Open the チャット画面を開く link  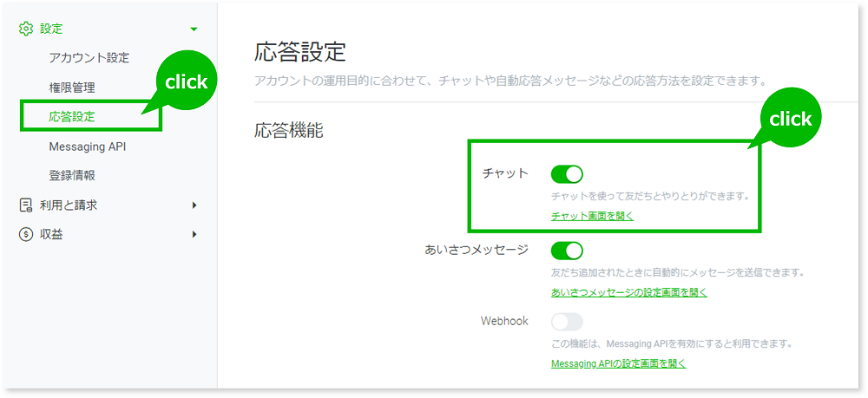coord(592,216)
